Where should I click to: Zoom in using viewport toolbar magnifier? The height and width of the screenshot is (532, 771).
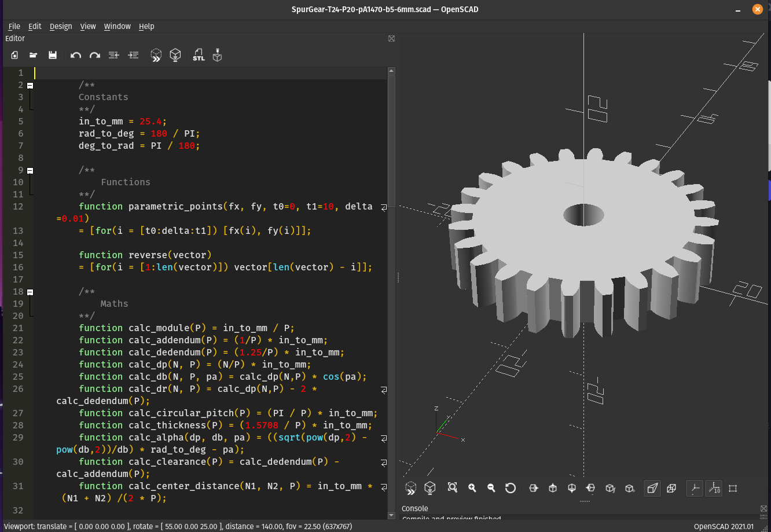click(x=472, y=488)
